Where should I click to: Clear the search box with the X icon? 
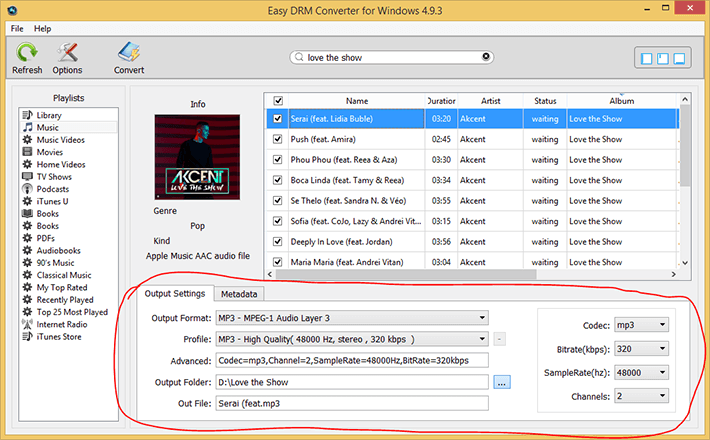click(x=485, y=57)
